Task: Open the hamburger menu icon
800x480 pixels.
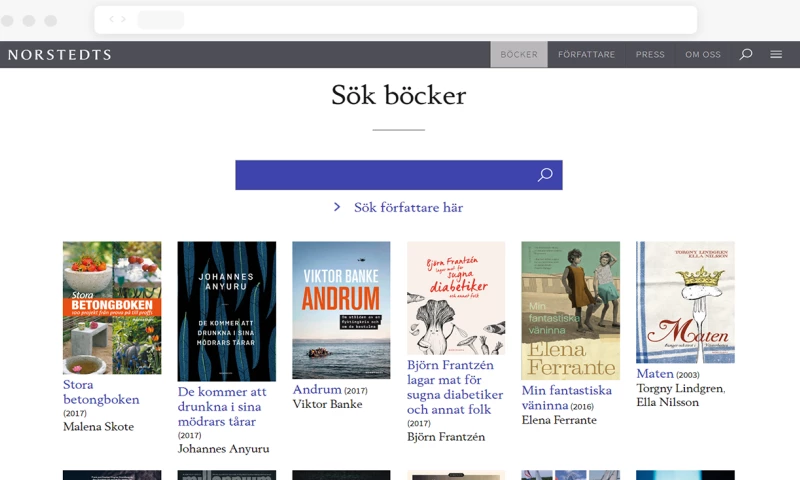Action: [776, 55]
